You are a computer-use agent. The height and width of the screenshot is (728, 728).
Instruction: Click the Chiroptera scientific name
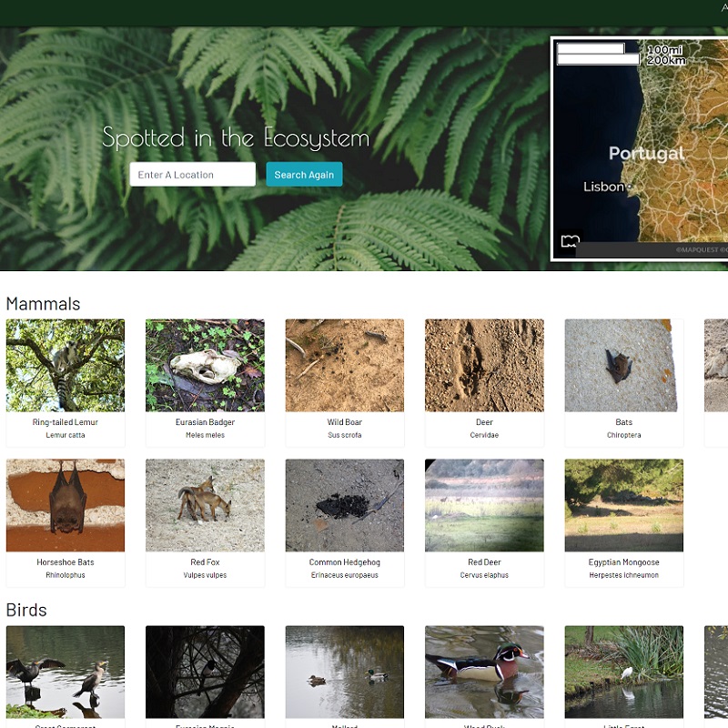[x=624, y=435]
